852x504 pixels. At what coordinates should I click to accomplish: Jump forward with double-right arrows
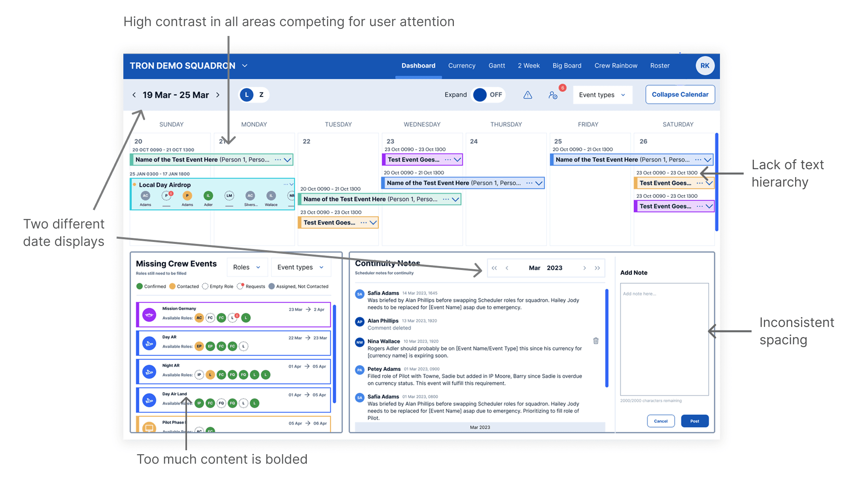597,268
